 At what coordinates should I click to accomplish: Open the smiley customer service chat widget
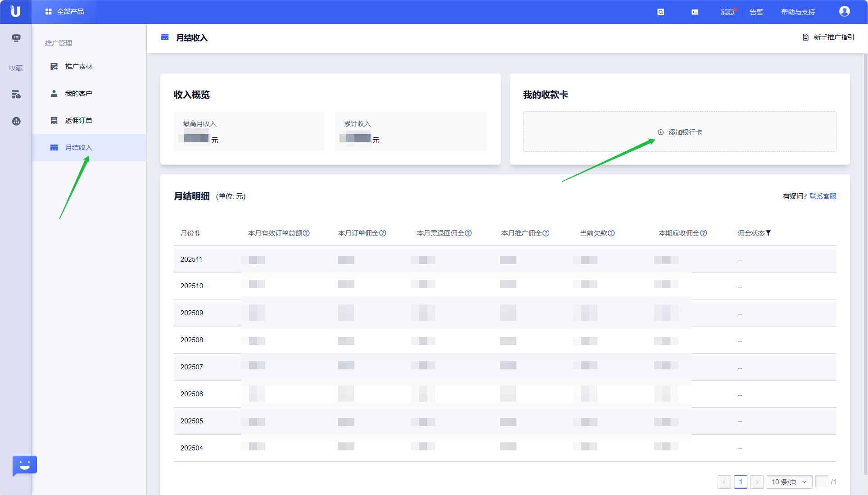pos(25,466)
